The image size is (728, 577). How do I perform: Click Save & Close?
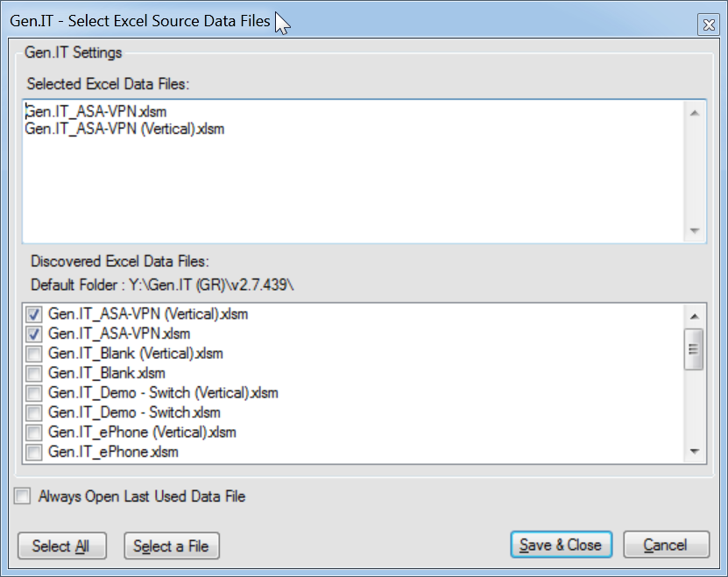coord(561,545)
